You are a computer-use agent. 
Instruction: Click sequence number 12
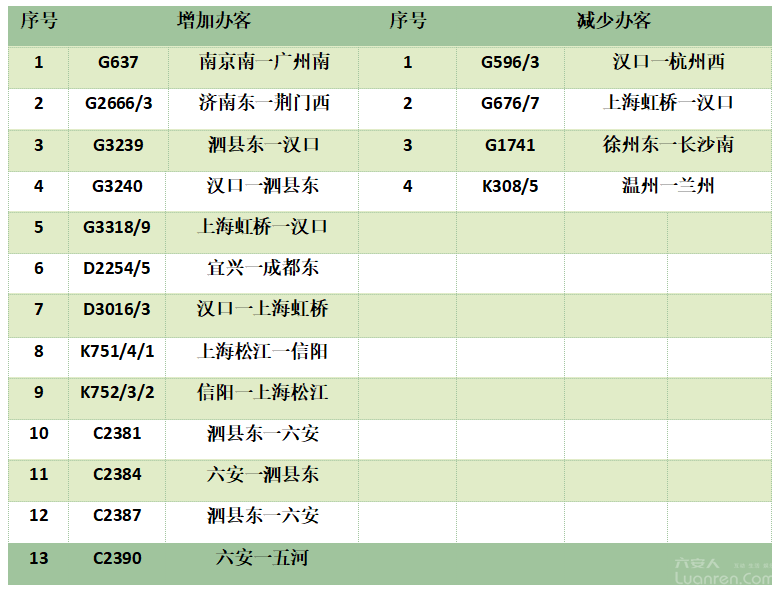tap(39, 515)
